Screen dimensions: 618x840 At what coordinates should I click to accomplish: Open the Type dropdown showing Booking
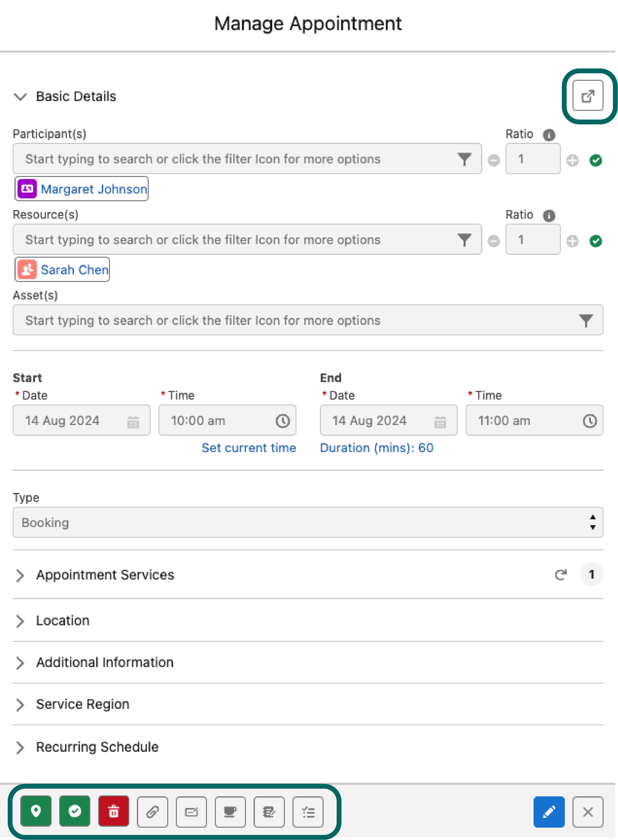pos(307,522)
